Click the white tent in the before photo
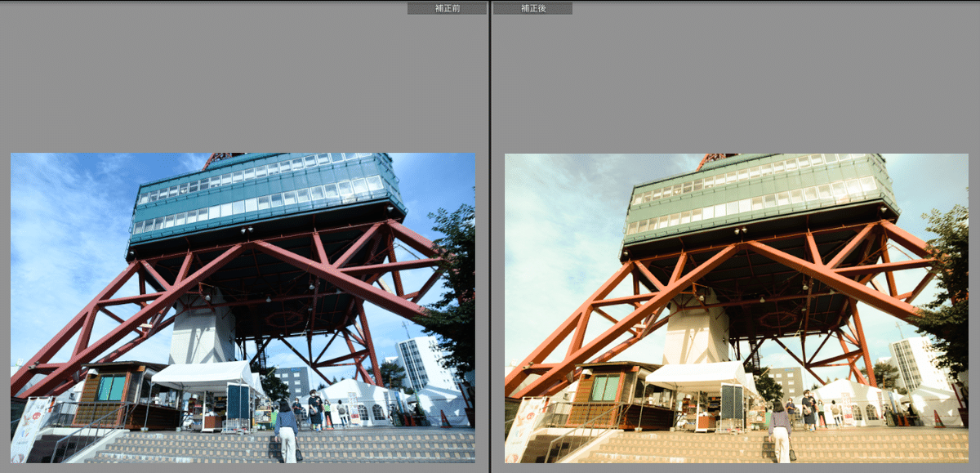Viewport: 980px width, 473px height. point(204,376)
